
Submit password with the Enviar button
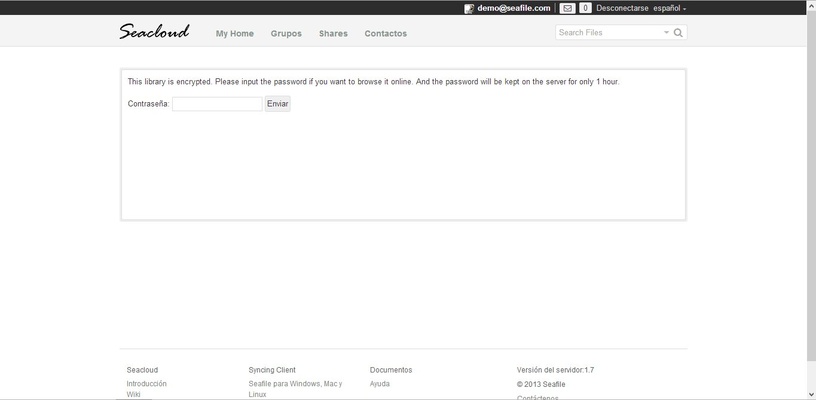click(277, 104)
